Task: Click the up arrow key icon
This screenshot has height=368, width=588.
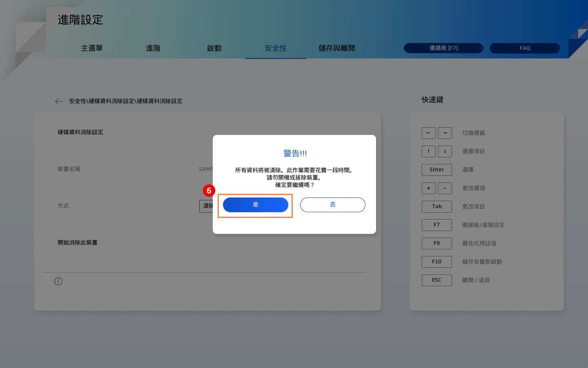Action: point(428,151)
